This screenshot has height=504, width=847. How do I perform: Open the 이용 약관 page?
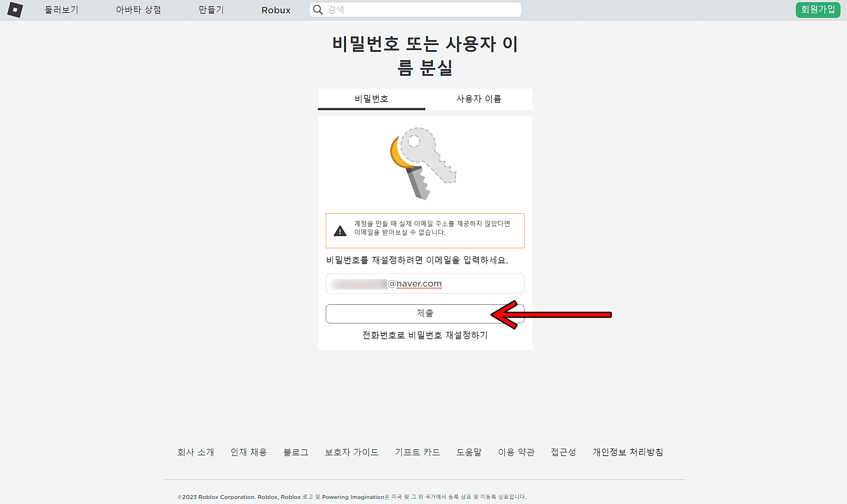(x=516, y=452)
